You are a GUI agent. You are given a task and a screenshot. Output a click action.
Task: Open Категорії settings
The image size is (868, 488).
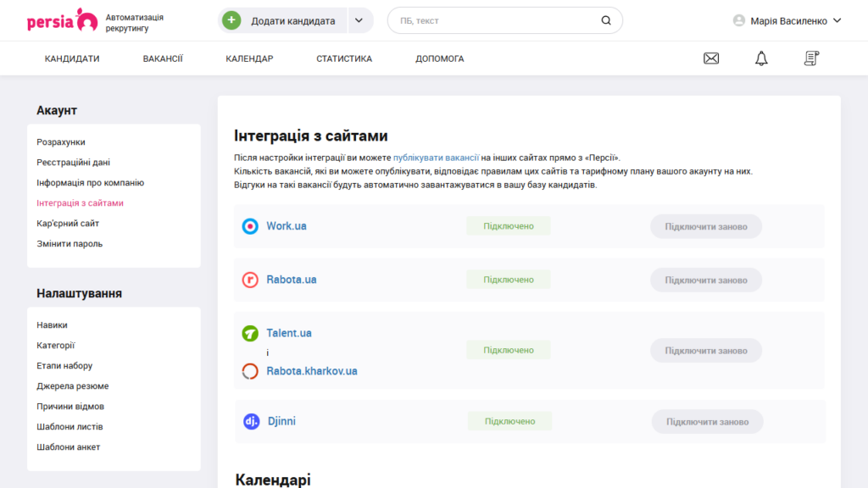55,346
